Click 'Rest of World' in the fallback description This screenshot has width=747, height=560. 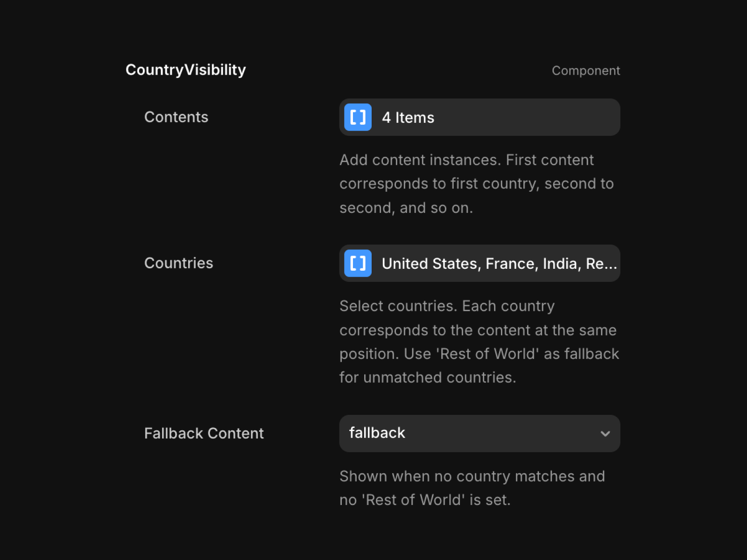pyautogui.click(x=415, y=500)
